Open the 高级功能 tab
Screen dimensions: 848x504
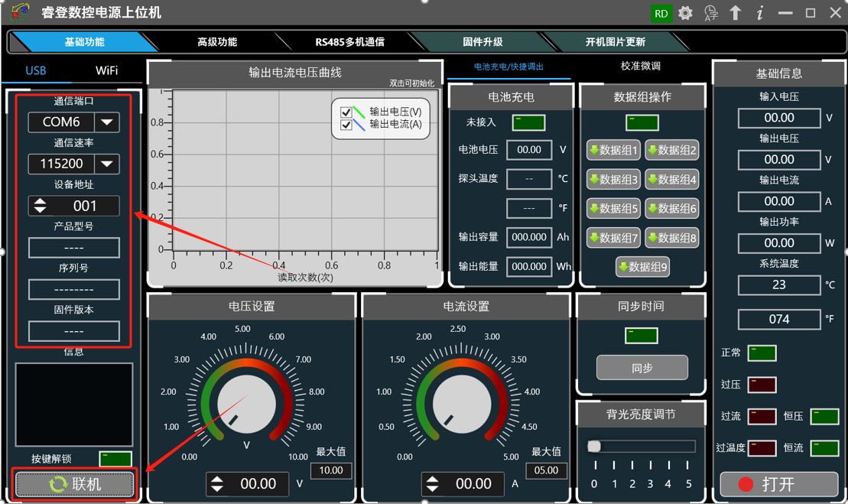click(217, 42)
